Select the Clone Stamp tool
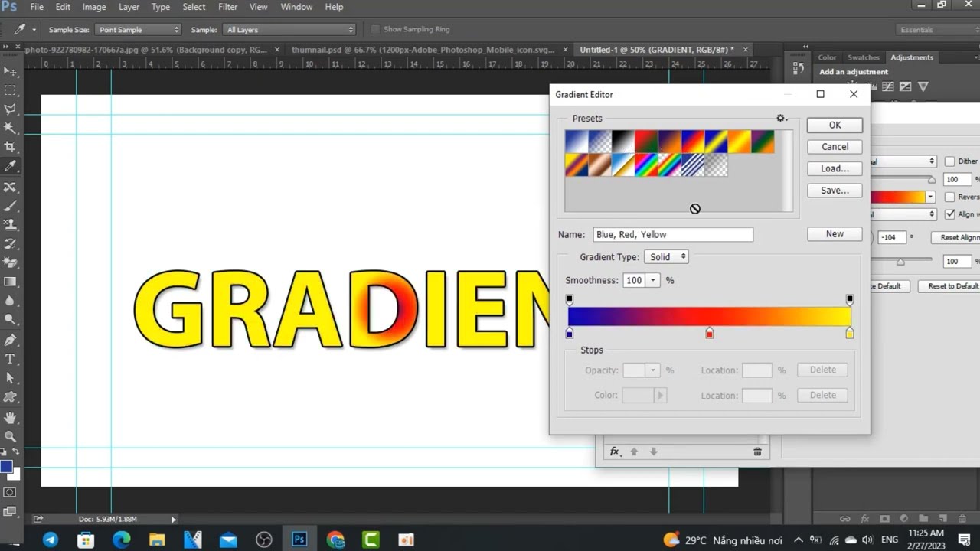The width and height of the screenshot is (980, 551). click(x=11, y=225)
